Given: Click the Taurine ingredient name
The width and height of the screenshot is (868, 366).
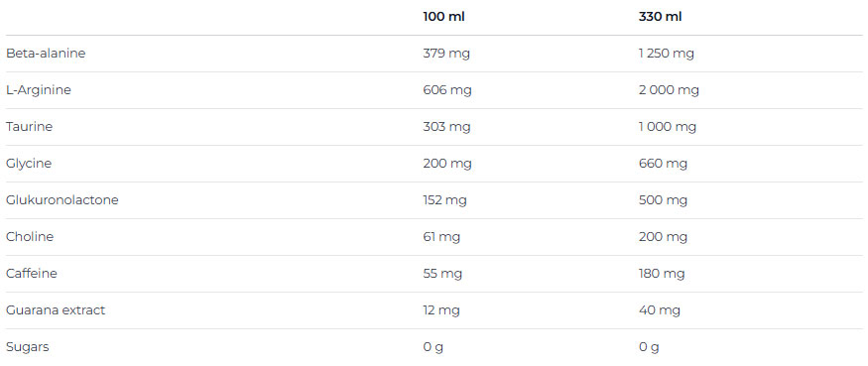Looking at the screenshot, I should pyautogui.click(x=29, y=127).
